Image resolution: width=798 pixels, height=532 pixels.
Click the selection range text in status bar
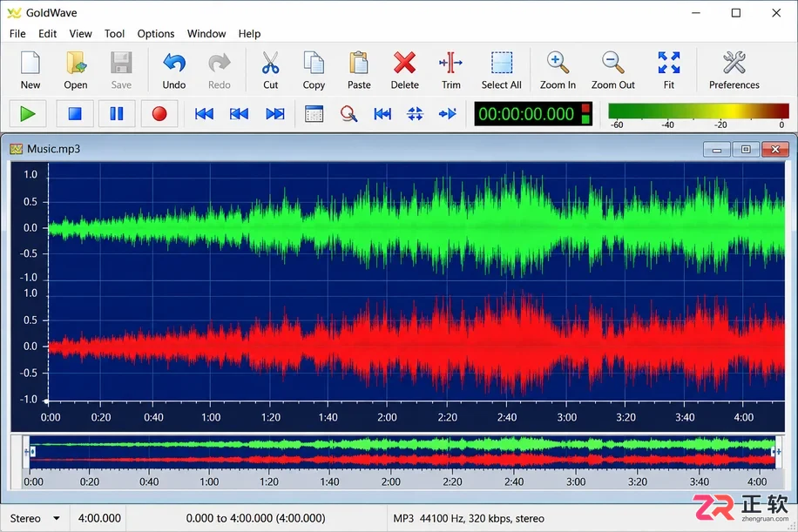(255, 518)
